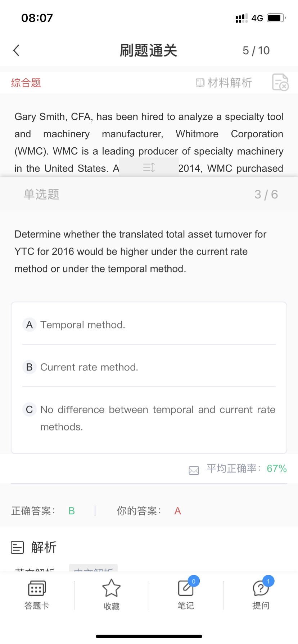Select option B Current rate method
The width and height of the screenshot is (298, 644).
tap(89, 367)
